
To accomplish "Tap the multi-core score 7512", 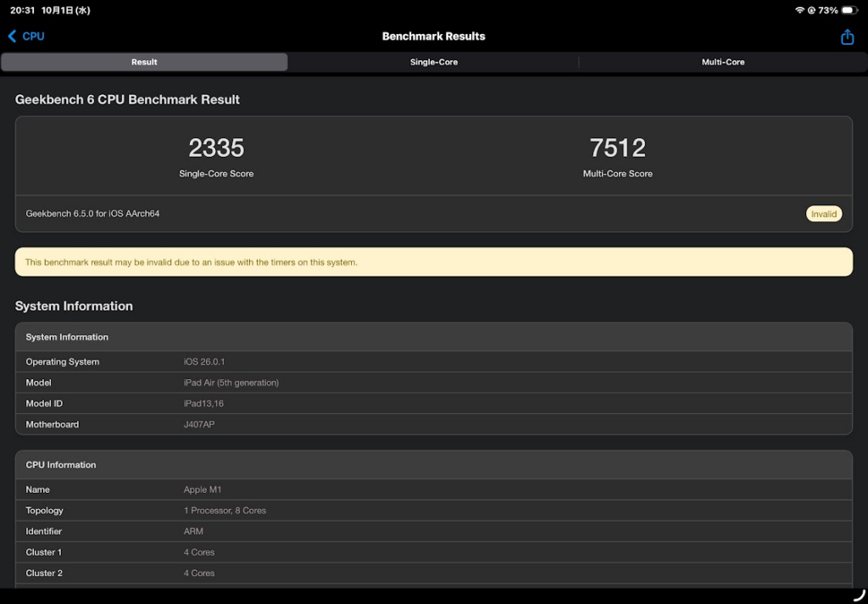I will pyautogui.click(x=617, y=148).
